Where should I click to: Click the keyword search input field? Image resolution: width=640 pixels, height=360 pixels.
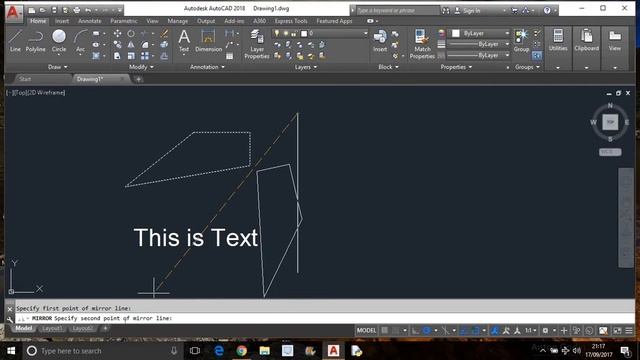point(398,11)
